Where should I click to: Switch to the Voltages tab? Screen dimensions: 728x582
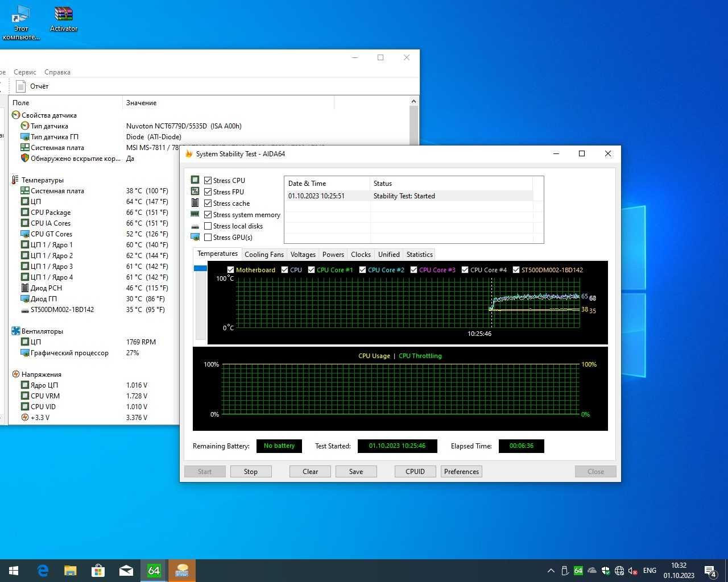[x=303, y=254]
